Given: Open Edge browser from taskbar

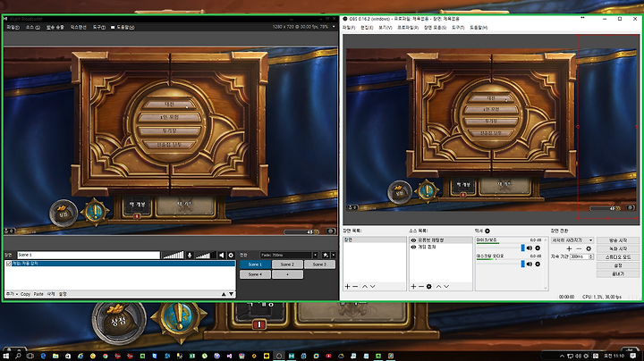Looking at the screenshot, I should coord(43,356).
